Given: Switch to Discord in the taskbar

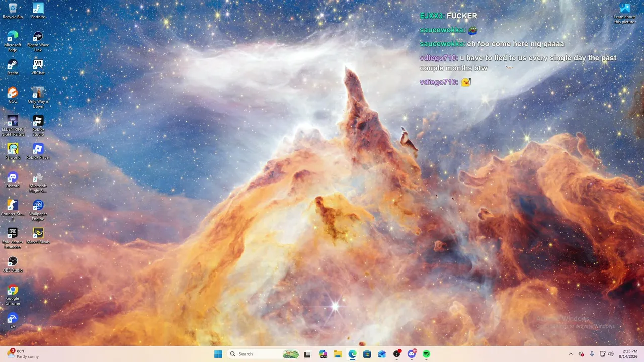Looking at the screenshot, I should coord(412,354).
